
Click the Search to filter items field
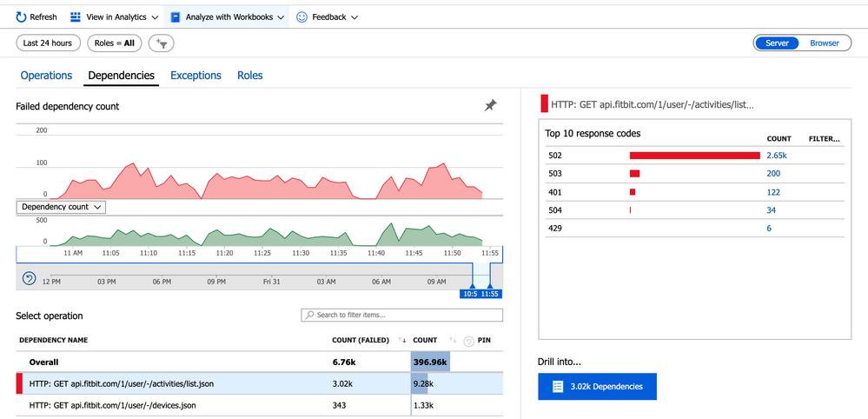402,315
